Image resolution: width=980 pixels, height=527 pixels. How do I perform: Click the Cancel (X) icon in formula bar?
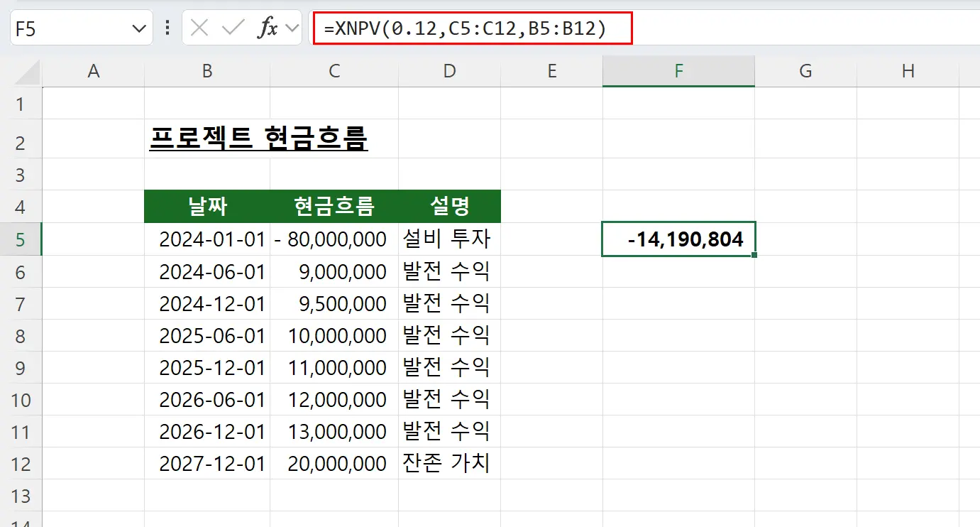click(201, 28)
